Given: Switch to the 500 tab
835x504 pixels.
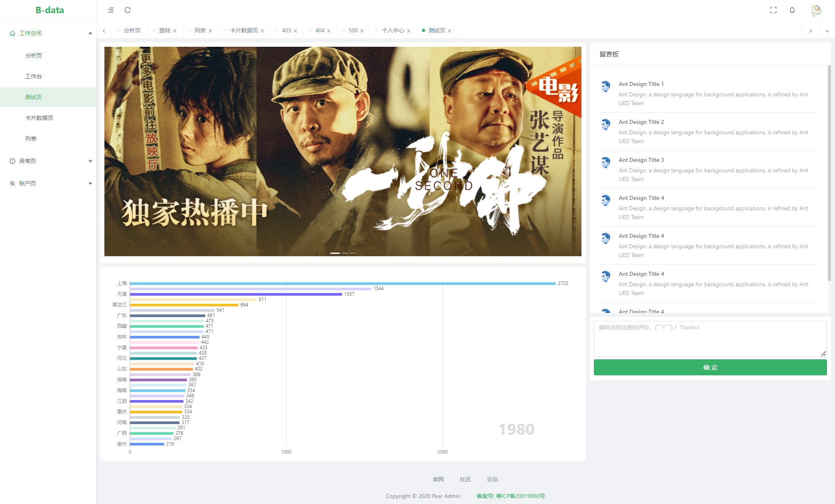Looking at the screenshot, I should tap(353, 30).
